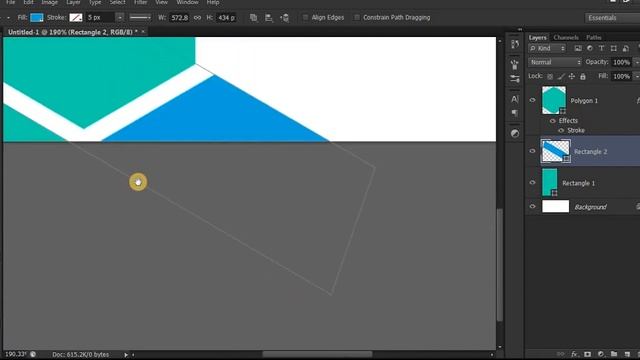The width and height of the screenshot is (640, 360).
Task: Toggle visibility of the Stroke effect
Action: point(561,131)
